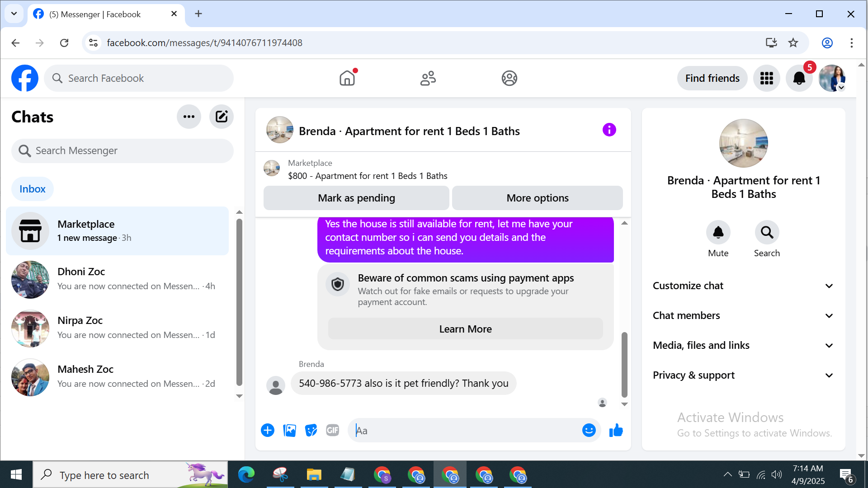Bookmark this page with the star

pyautogui.click(x=793, y=42)
